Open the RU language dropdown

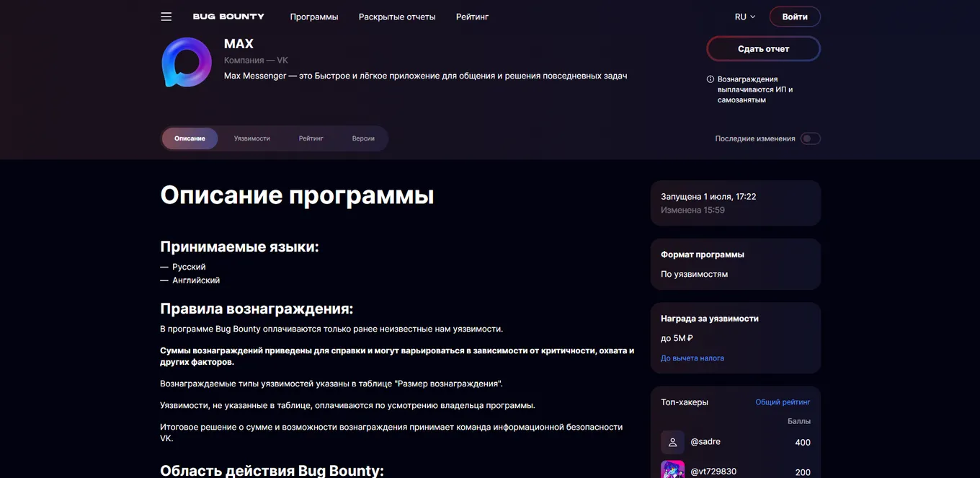pos(745,17)
